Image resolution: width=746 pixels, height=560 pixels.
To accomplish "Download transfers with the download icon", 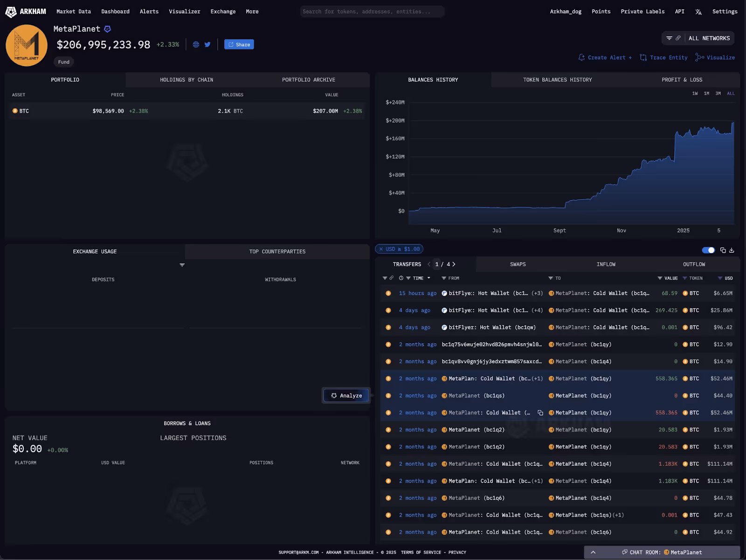I will pyautogui.click(x=732, y=250).
